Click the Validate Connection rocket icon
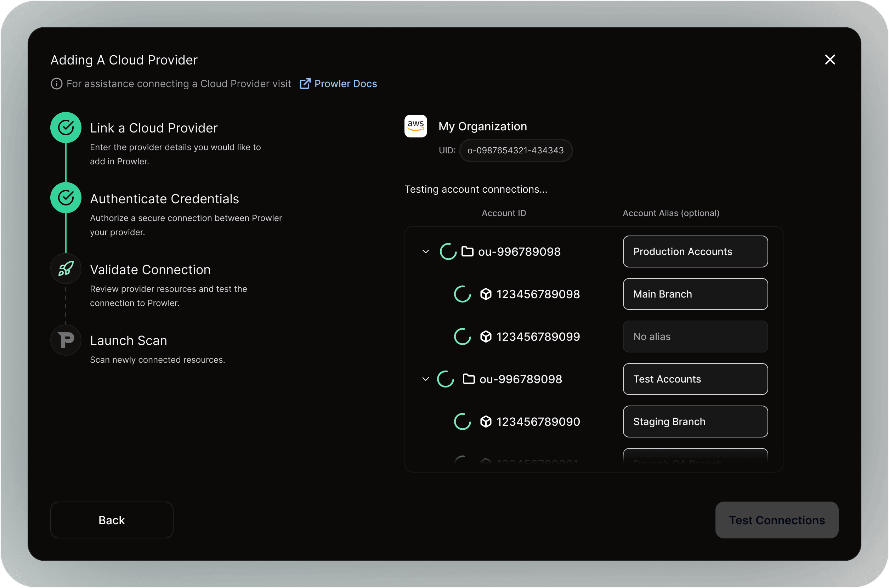889x588 pixels. click(66, 268)
